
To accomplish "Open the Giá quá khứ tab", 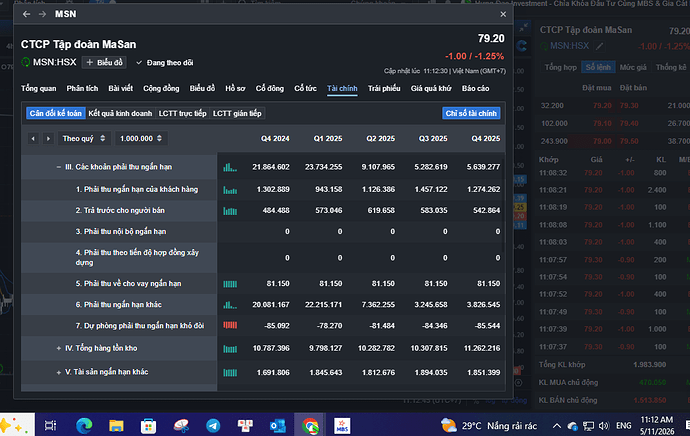I will click(x=431, y=88).
